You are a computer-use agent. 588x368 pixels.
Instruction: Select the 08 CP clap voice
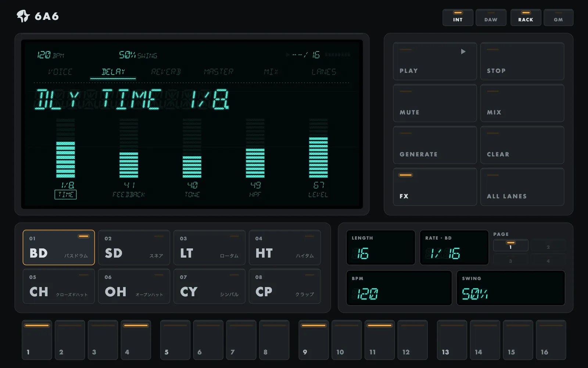click(285, 286)
